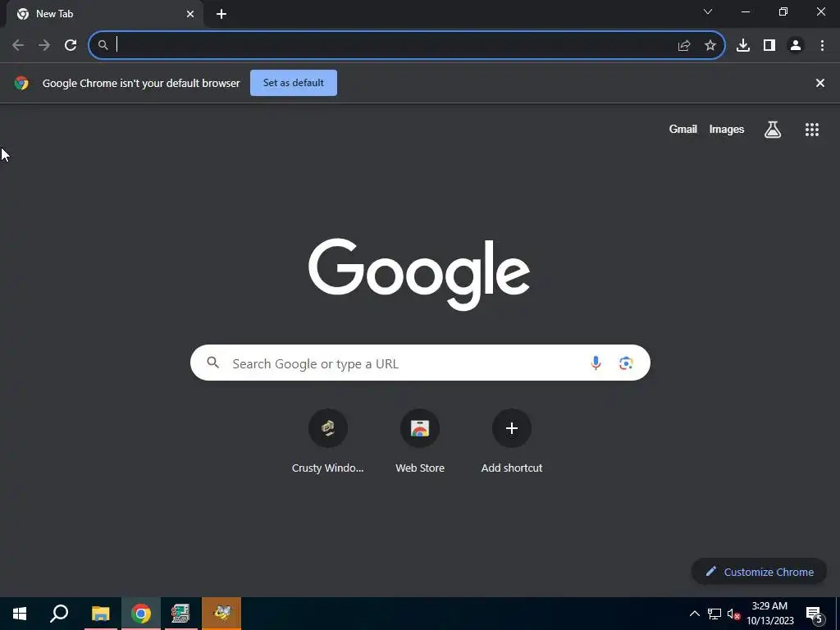Click the forward navigation arrow
Screen dimensions: 840x630
(x=44, y=45)
